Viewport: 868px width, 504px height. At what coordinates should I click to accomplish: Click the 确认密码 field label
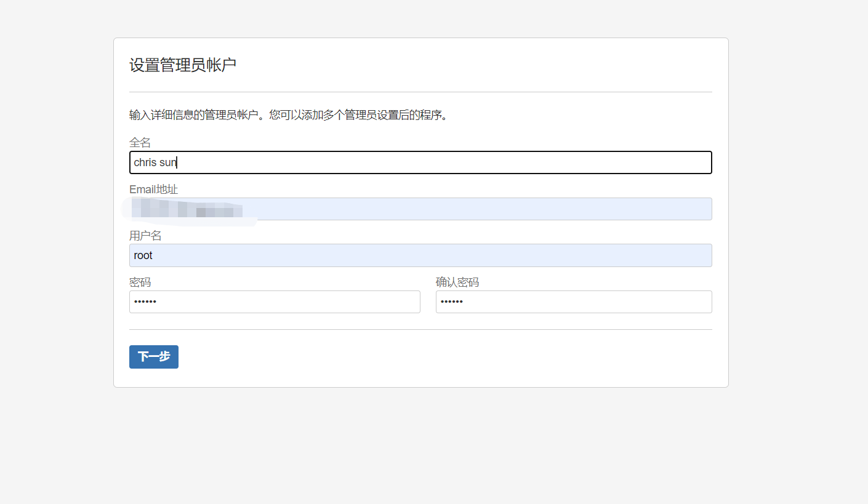click(x=457, y=282)
